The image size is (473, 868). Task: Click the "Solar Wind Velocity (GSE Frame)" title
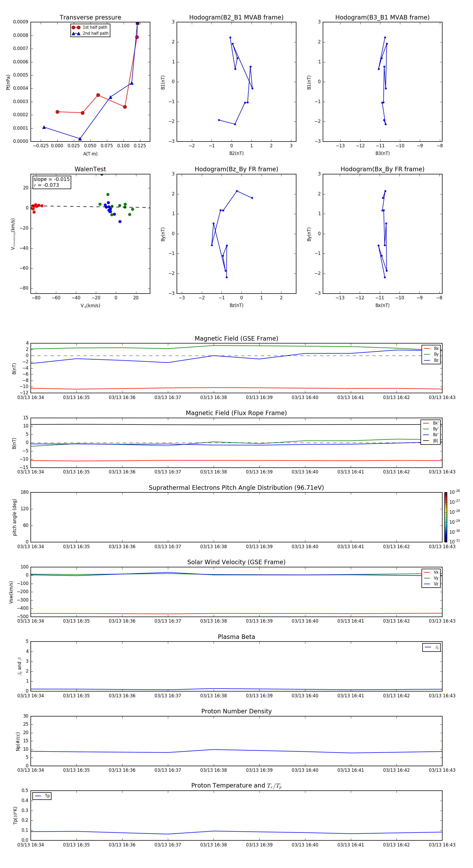click(x=236, y=562)
